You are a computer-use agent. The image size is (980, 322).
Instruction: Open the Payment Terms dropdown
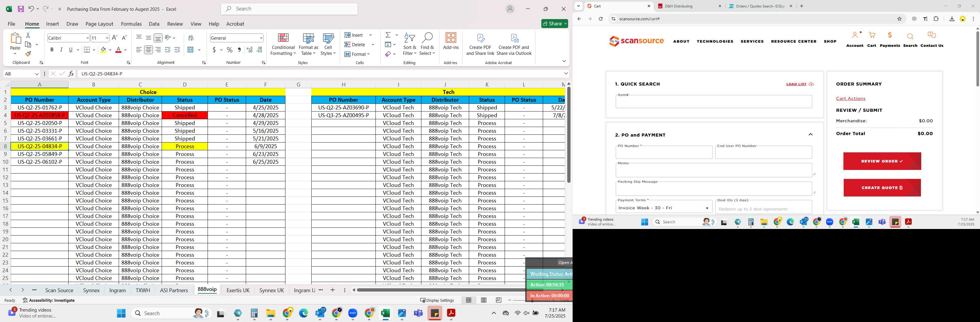664,208
